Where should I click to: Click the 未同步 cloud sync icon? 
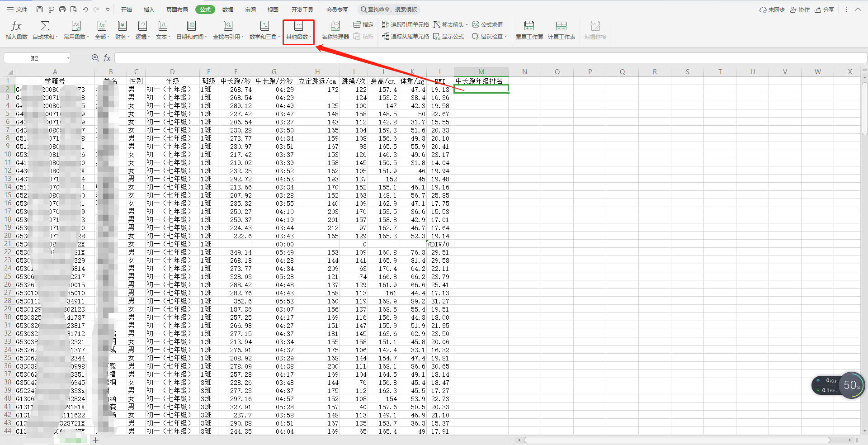763,9
